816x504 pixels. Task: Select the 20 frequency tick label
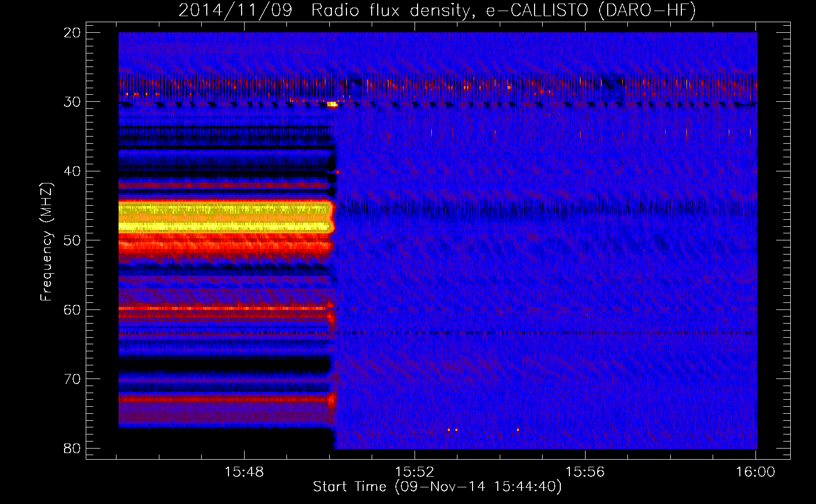(73, 33)
